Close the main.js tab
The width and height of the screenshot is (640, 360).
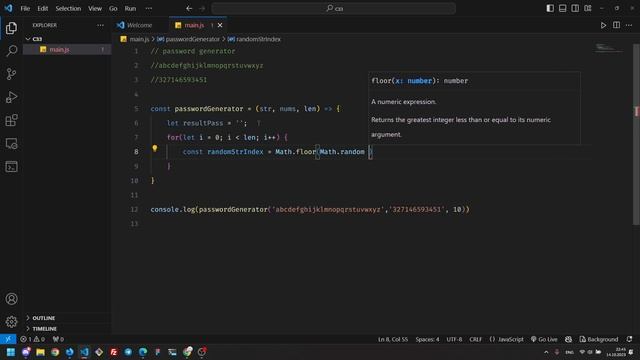pos(220,25)
